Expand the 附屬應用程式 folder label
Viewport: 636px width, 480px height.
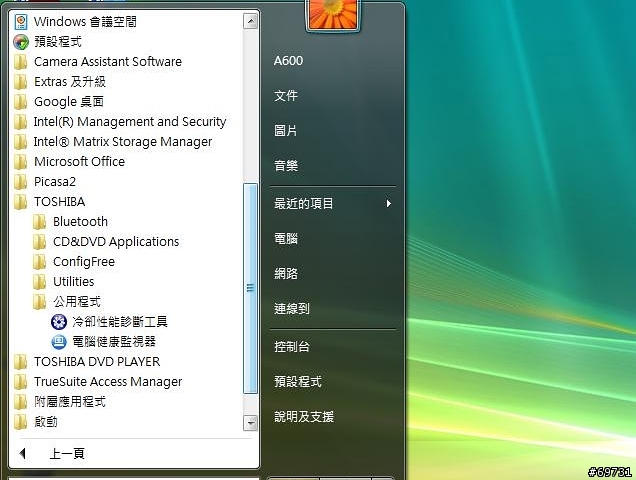pyautogui.click(x=70, y=402)
